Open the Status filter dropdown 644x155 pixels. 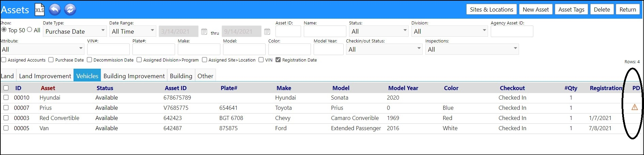[379, 31]
